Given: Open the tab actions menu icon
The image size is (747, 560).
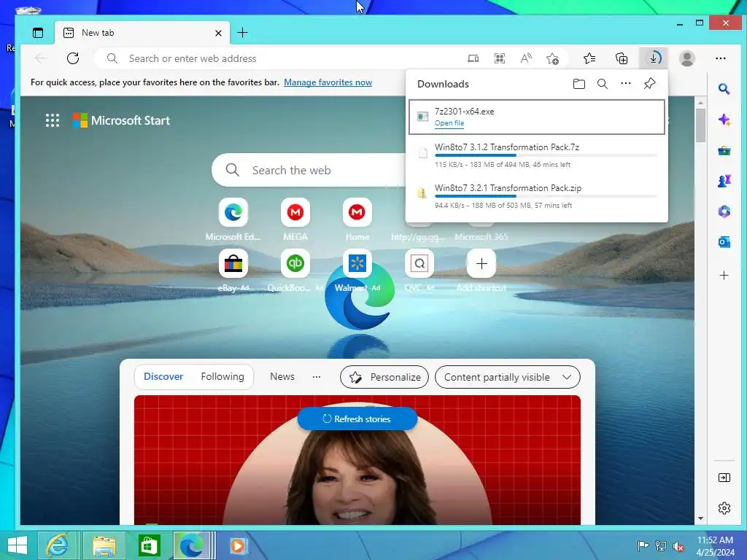Looking at the screenshot, I should coord(38,33).
